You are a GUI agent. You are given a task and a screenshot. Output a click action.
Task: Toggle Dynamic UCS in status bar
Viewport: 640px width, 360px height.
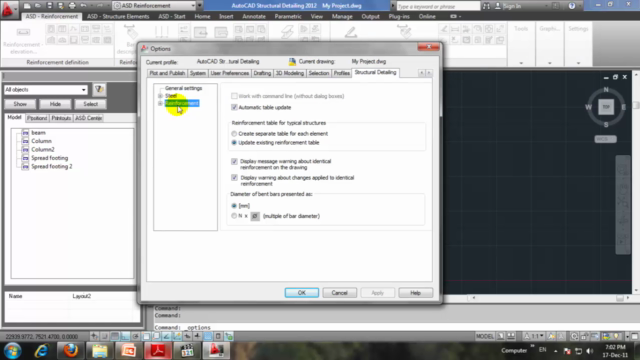click(x=177, y=336)
